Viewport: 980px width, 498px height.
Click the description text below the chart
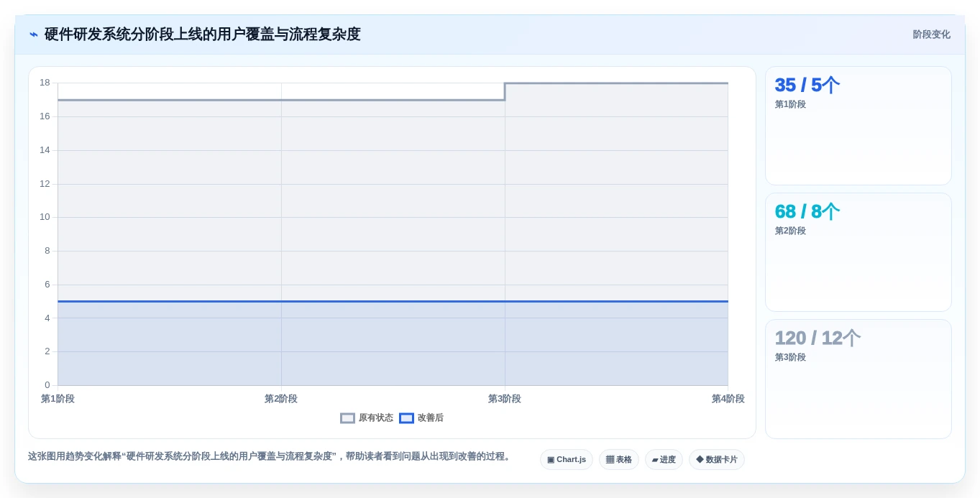point(270,456)
